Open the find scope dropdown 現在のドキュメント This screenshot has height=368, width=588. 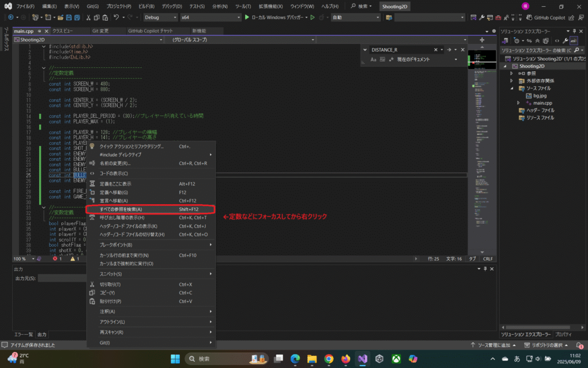pos(427,59)
